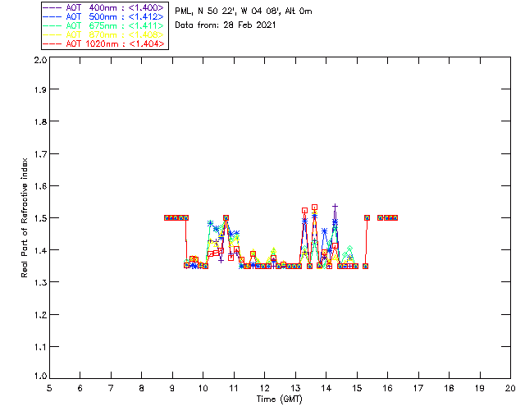The image size is (525, 420).
Task: Click the red square peak marker near 13.3
Action: (x=304, y=211)
